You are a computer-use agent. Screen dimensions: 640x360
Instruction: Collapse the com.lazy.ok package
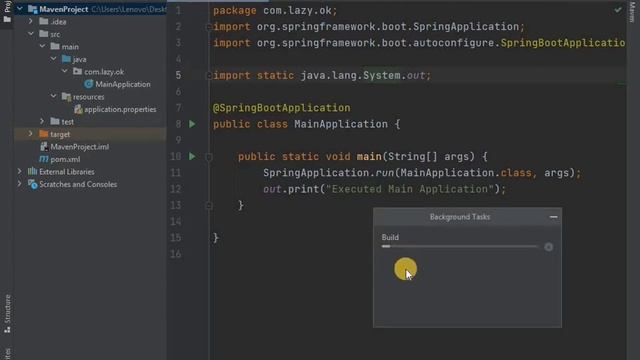coord(64,71)
